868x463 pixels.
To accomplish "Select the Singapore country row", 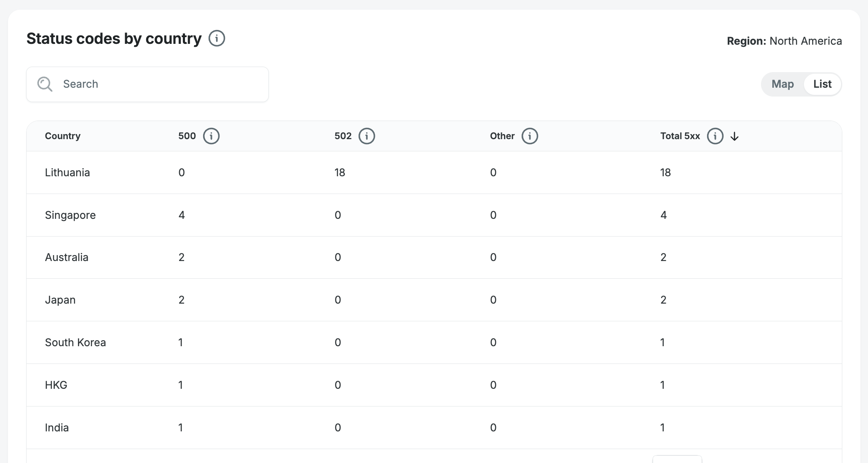I will (70, 215).
